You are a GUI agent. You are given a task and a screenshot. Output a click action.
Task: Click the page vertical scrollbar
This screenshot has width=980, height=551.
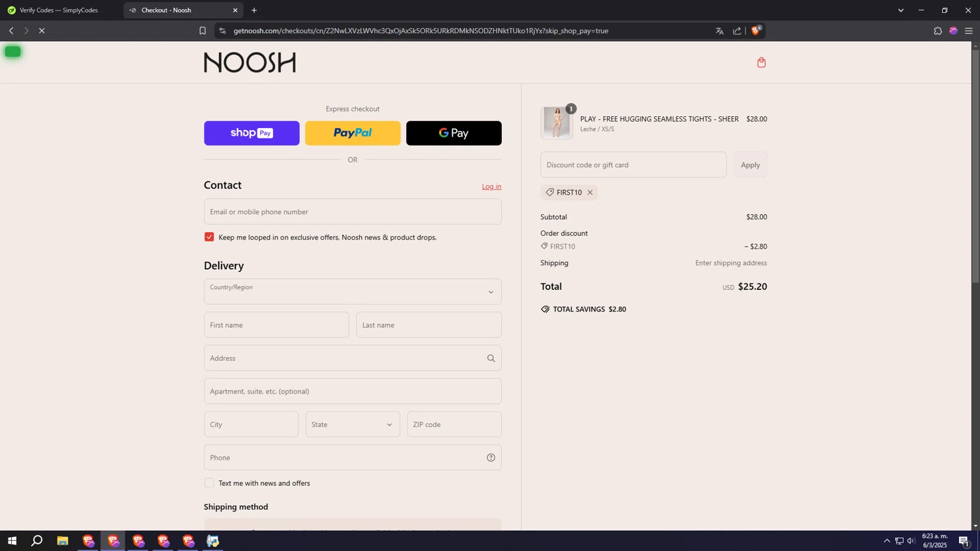pyautogui.click(x=975, y=166)
